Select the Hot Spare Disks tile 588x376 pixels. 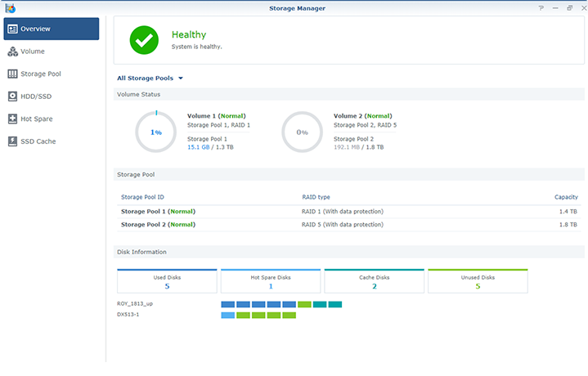coord(270,281)
